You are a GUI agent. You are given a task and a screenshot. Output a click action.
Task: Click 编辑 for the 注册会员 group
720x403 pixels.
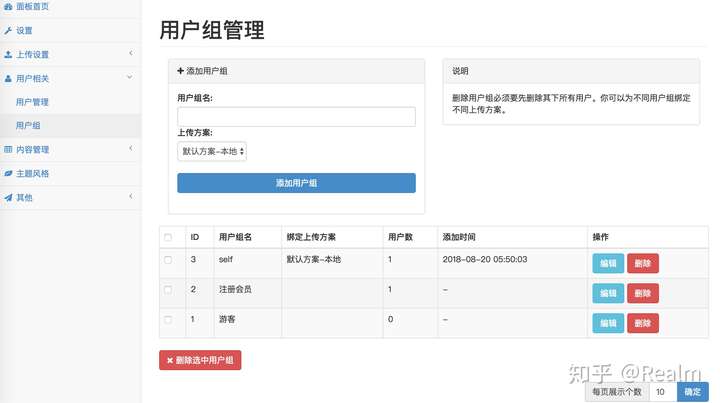608,293
